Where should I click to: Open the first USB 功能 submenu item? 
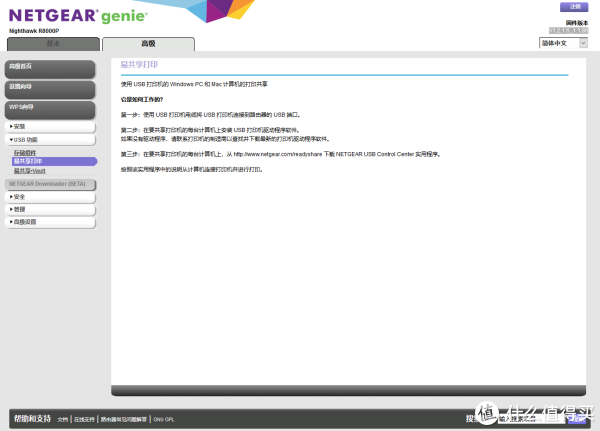(x=25, y=153)
